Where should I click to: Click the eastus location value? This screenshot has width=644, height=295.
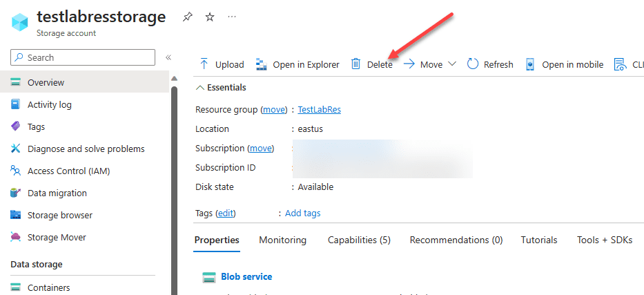click(311, 129)
